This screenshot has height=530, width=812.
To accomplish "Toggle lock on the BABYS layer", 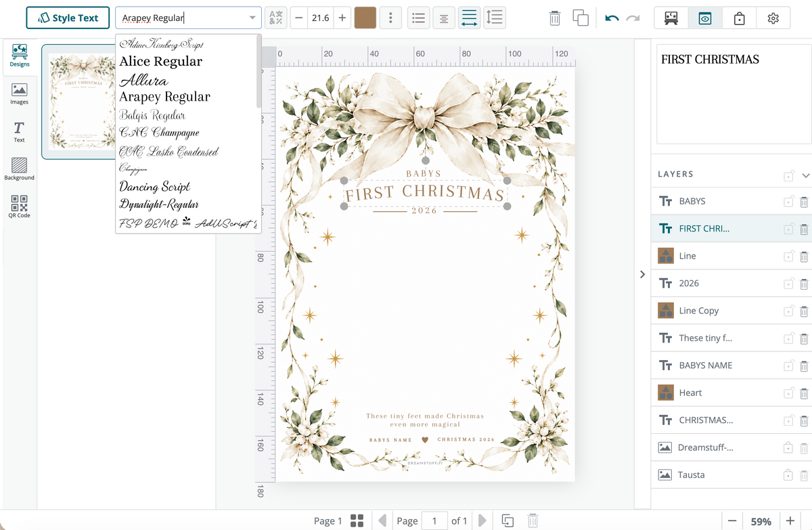I will [x=788, y=201].
